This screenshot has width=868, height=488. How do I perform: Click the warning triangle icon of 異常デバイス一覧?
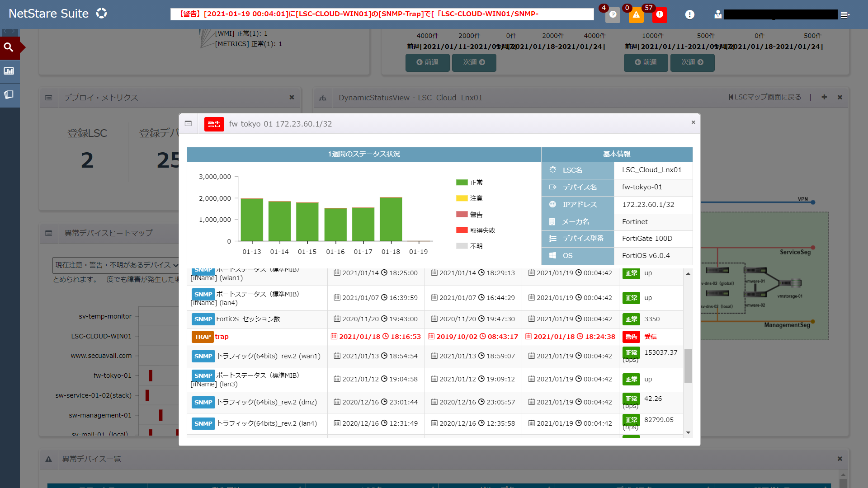tap(48, 459)
